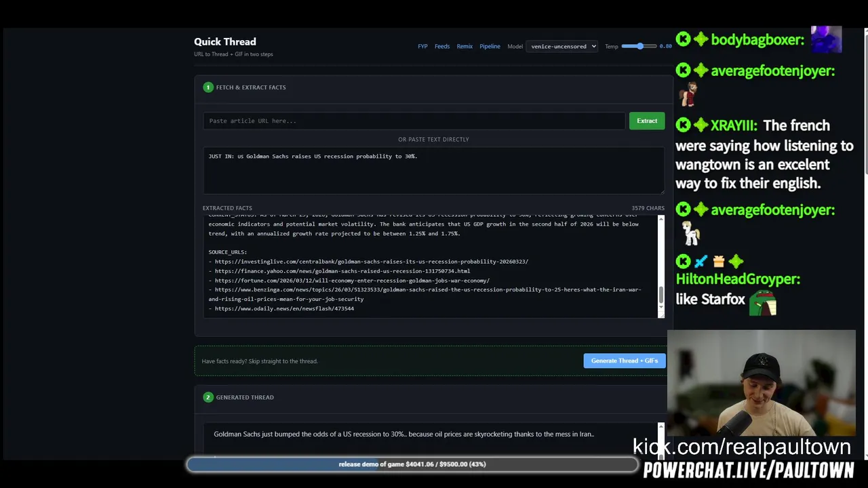Open the Pipeline navigation link
Image resolution: width=868 pixels, height=488 pixels.
pyautogui.click(x=490, y=47)
